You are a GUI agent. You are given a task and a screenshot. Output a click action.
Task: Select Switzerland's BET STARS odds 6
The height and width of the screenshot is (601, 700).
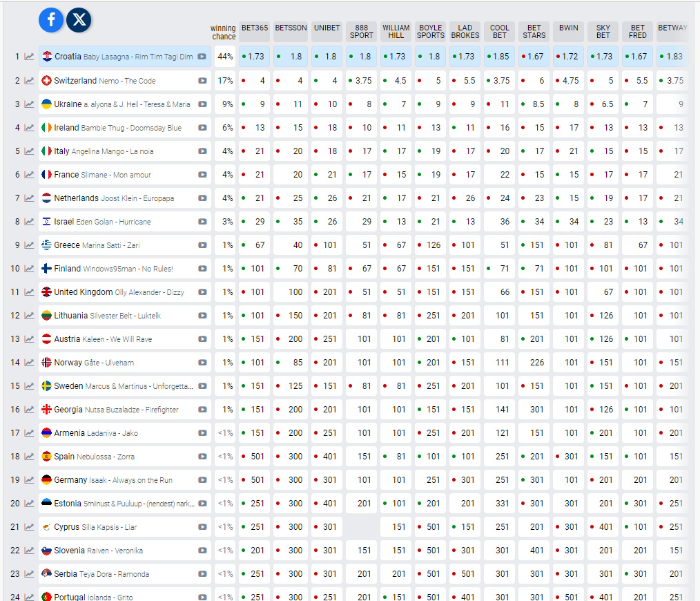(x=534, y=81)
